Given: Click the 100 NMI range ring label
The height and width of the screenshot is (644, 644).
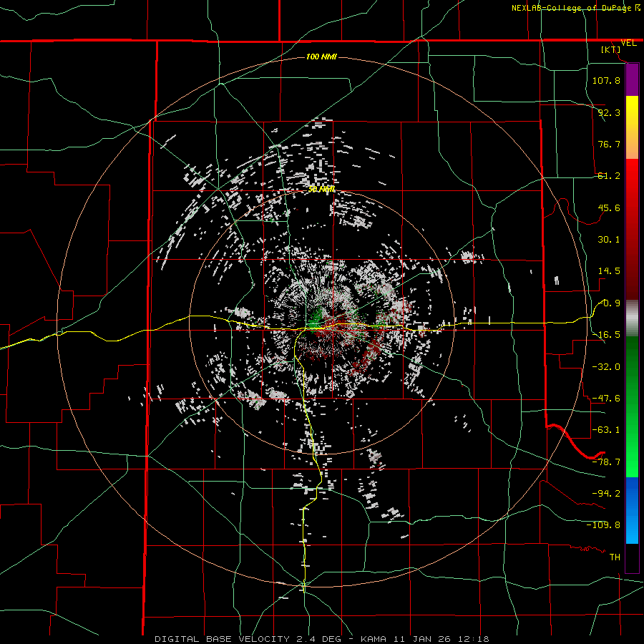Looking at the screenshot, I should click(321, 57).
